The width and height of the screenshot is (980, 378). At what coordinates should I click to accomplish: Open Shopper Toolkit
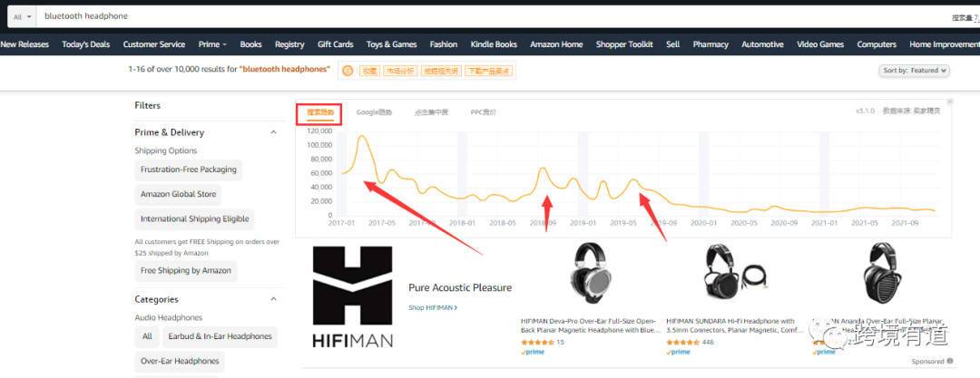tap(624, 44)
